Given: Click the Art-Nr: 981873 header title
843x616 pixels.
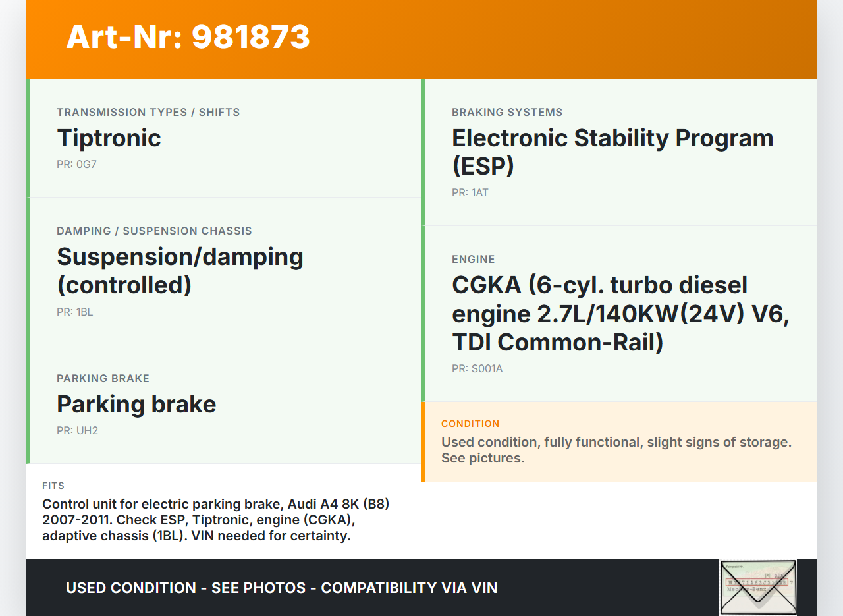Looking at the screenshot, I should [188, 37].
